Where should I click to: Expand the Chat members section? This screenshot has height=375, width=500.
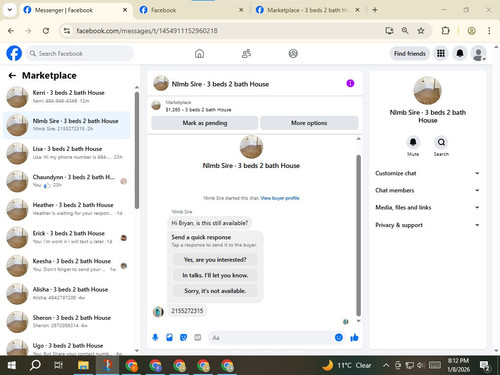(428, 190)
